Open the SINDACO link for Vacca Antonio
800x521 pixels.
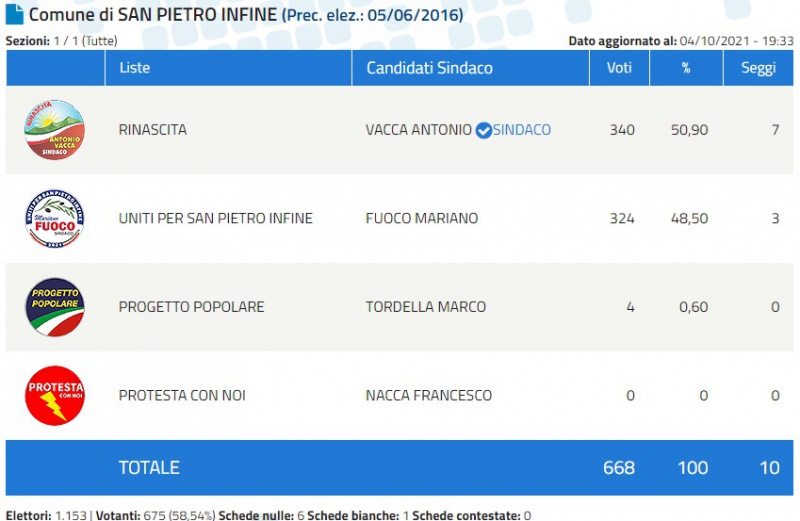tap(522, 130)
